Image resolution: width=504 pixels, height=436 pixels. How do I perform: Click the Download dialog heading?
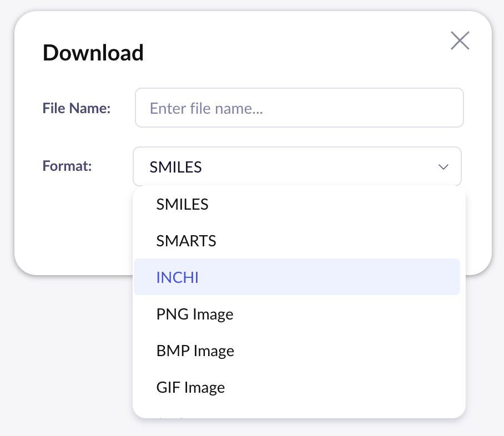click(93, 53)
